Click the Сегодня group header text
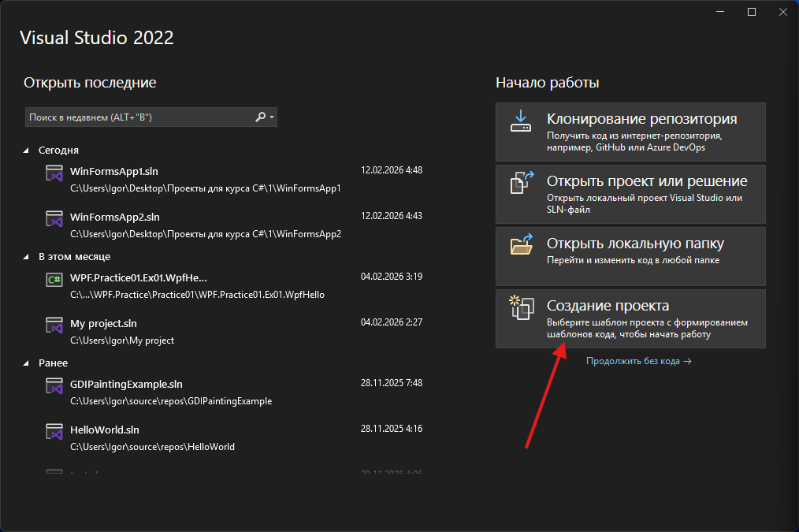The image size is (799, 532). (x=58, y=151)
